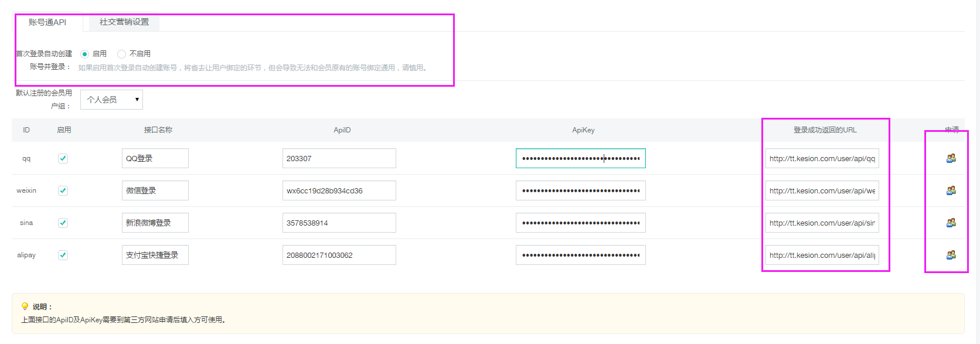Click the 支付宝快捷登录 name field

(155, 255)
